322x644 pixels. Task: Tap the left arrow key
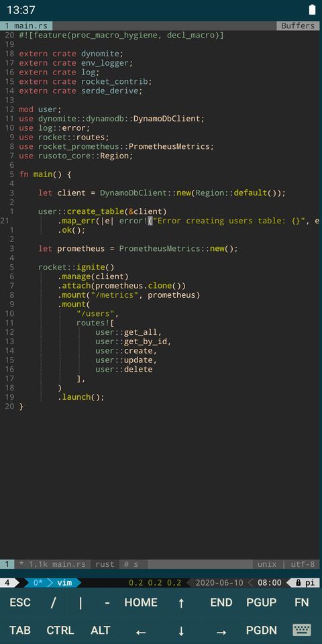coord(141,632)
